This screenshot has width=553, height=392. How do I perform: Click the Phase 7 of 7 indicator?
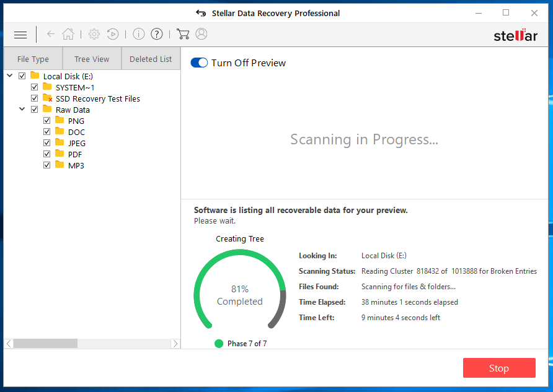(x=241, y=344)
